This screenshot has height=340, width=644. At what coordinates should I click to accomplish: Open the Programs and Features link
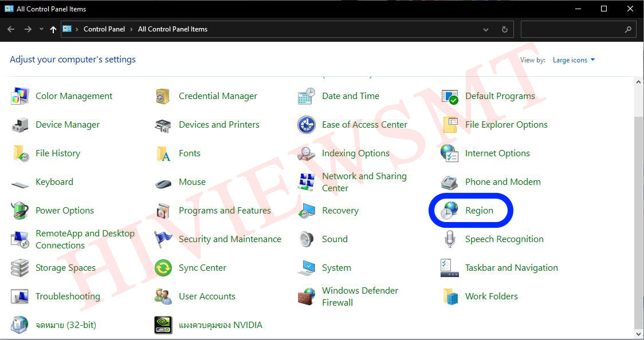(x=225, y=211)
